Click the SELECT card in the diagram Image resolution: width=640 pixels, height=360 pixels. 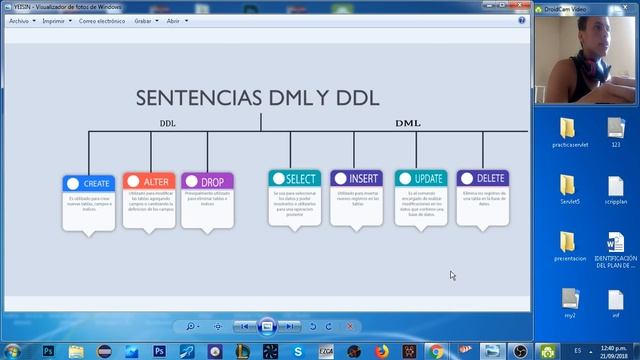(295, 200)
